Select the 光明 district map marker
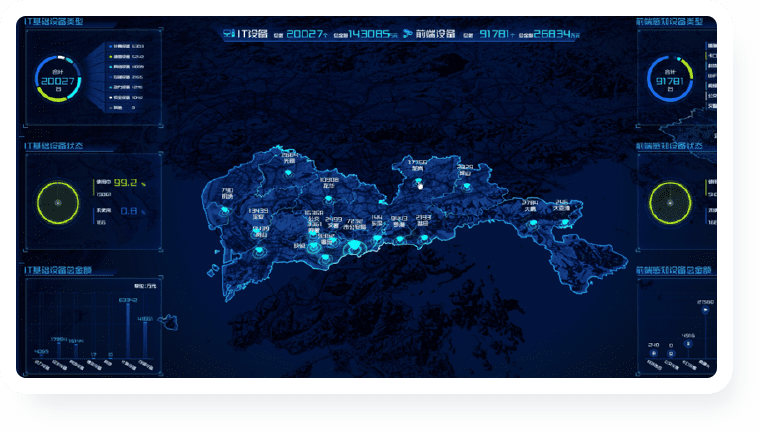This screenshot has width=760, height=432. (x=288, y=173)
